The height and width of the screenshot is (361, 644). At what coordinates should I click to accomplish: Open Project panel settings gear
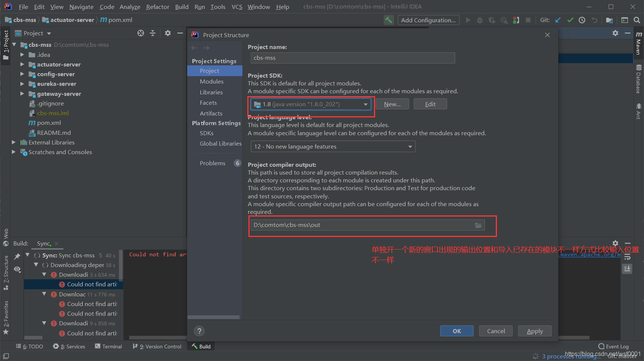[x=168, y=33]
